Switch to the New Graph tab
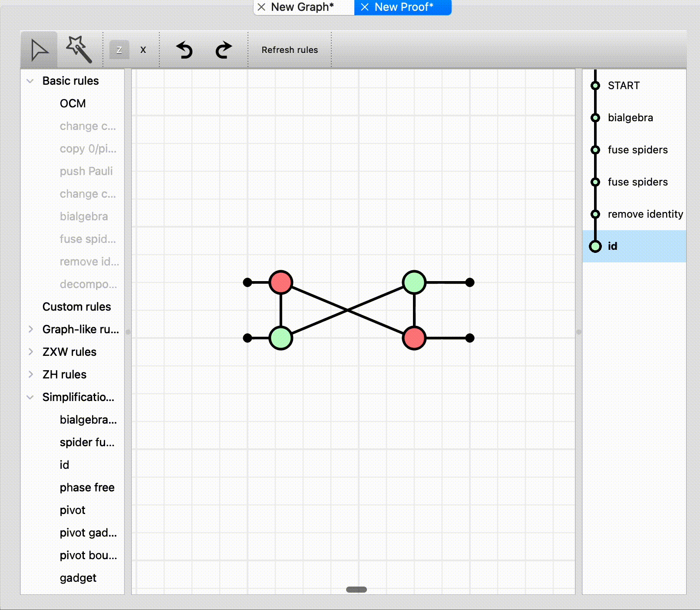Image resolution: width=700 pixels, height=610 pixels. coord(302,7)
